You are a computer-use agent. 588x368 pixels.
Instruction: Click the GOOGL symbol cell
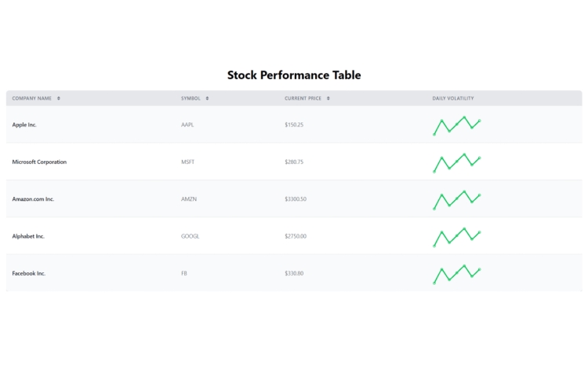[191, 236]
